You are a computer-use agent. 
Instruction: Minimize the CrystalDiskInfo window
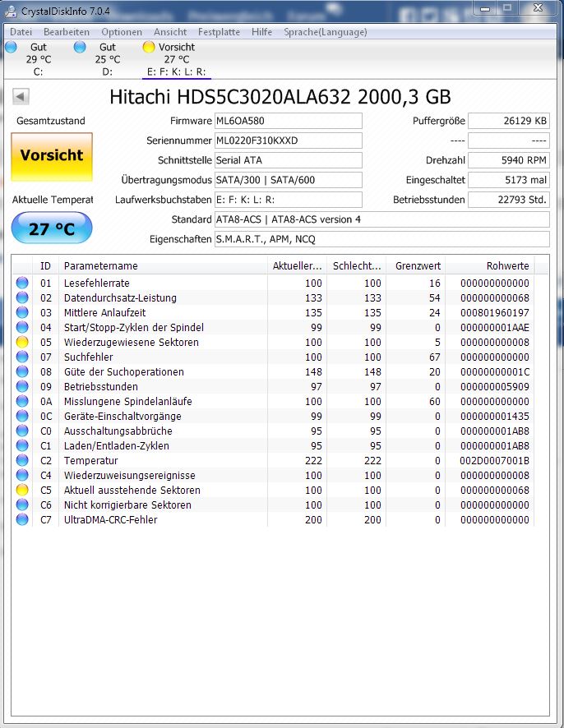pos(485,8)
